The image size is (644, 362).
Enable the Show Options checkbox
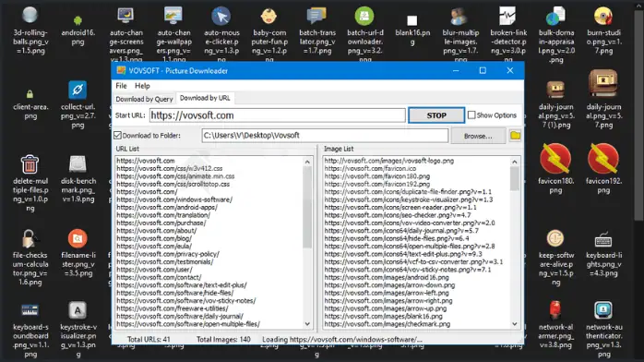[x=471, y=115]
